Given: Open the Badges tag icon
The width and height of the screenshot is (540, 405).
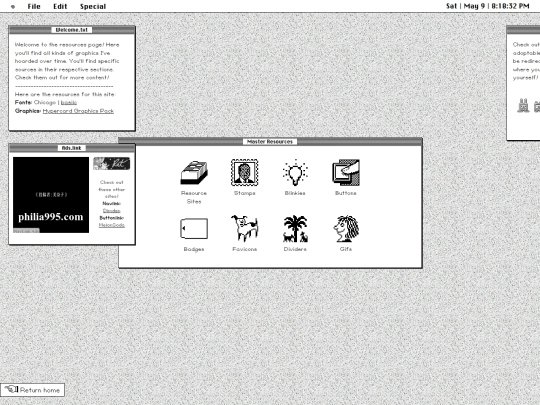Looking at the screenshot, I should 194,228.
